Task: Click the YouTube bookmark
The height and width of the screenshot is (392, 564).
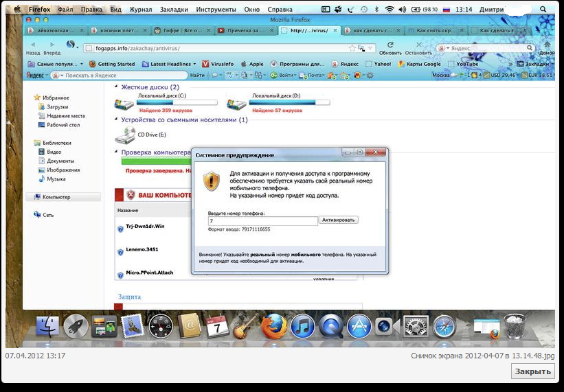Action: (463, 64)
